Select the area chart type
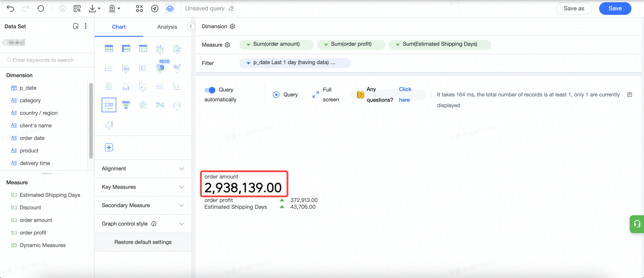644x278 pixels. (x=126, y=68)
